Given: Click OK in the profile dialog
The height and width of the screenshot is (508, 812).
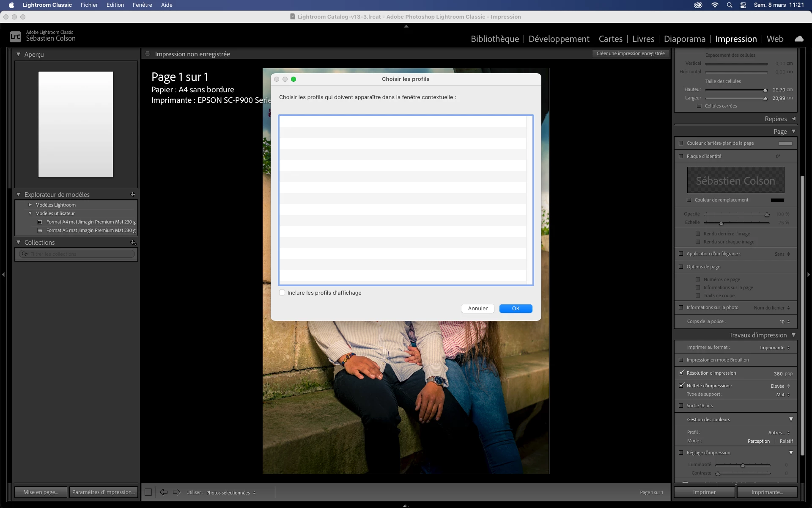Looking at the screenshot, I should click(516, 309).
